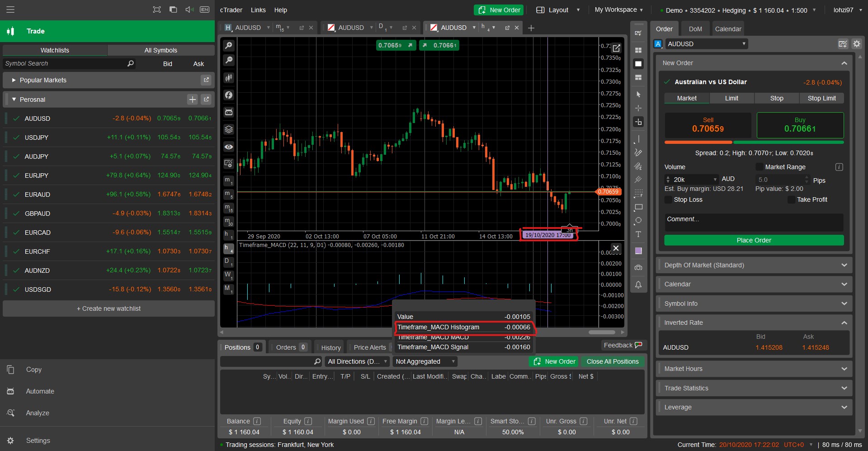Open the Feedback button

pyautogui.click(x=623, y=345)
